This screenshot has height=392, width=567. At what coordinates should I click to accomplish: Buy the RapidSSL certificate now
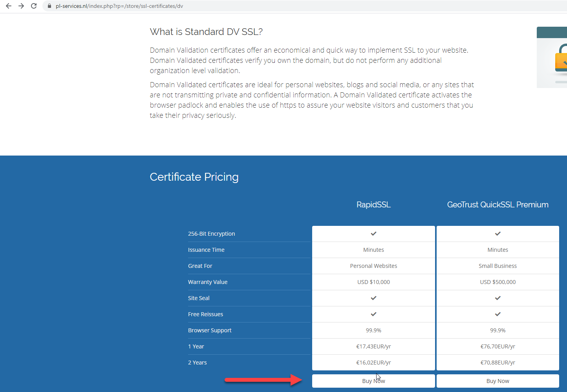[x=373, y=381]
